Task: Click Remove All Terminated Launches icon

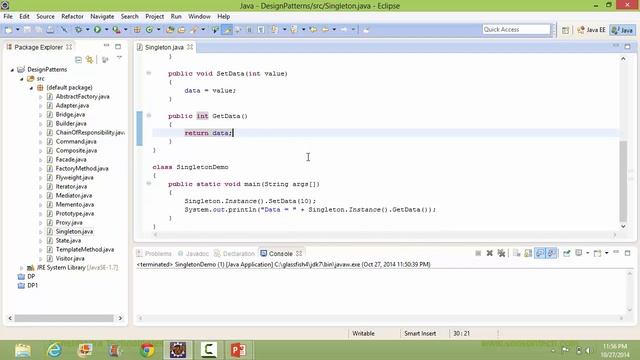Action: coord(501,253)
